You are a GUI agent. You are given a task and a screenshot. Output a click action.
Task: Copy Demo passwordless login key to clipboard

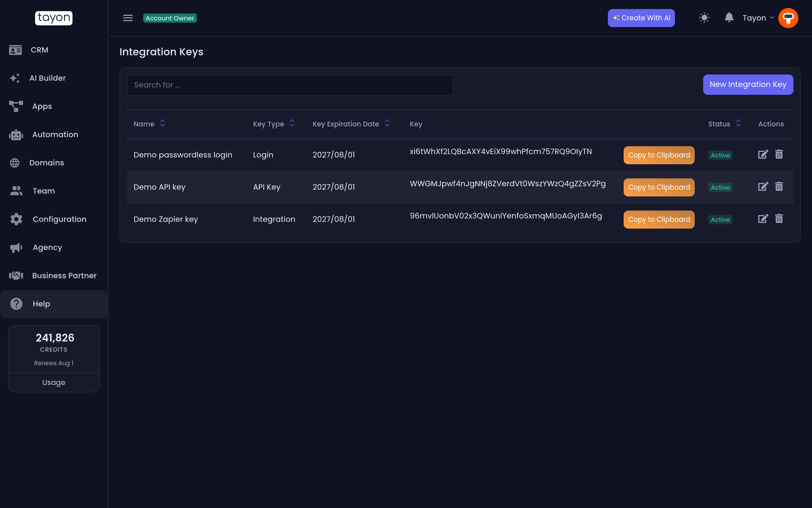(659, 155)
